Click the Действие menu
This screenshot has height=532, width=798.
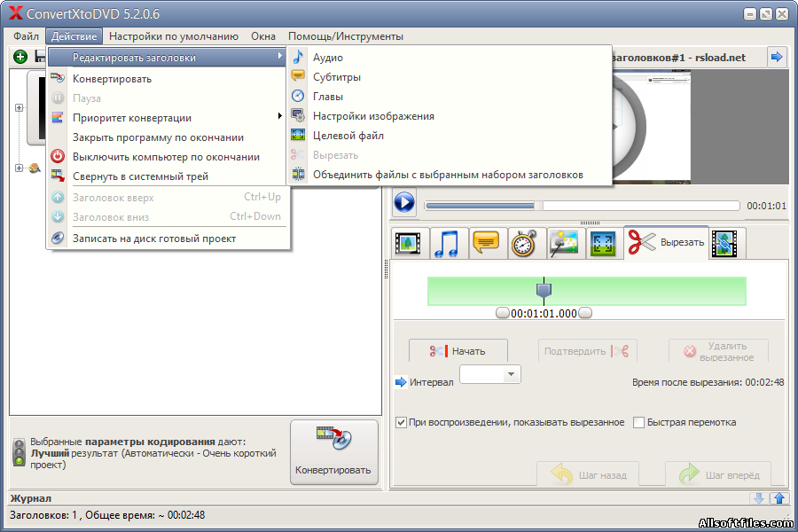pyautogui.click(x=74, y=36)
